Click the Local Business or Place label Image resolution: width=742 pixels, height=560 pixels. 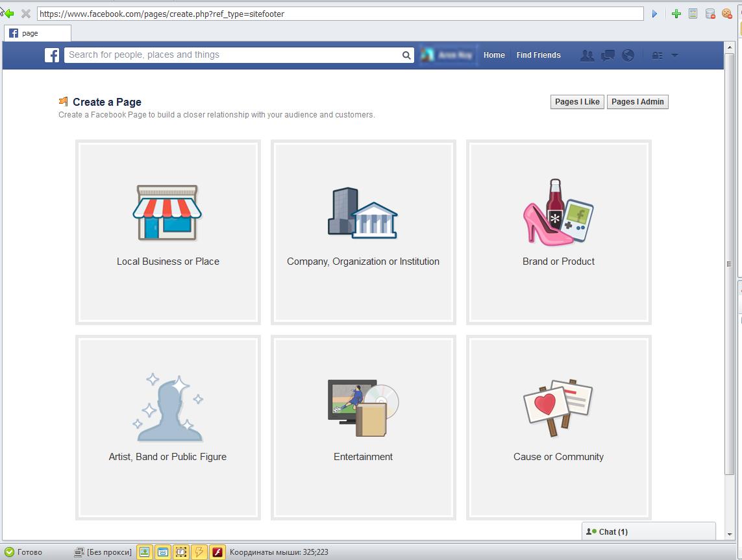coord(168,261)
